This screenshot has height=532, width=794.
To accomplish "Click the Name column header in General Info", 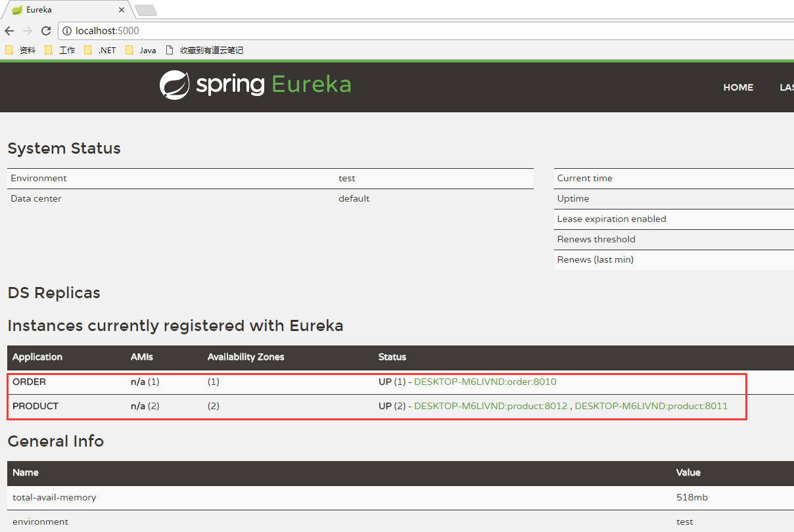I will [26, 473].
